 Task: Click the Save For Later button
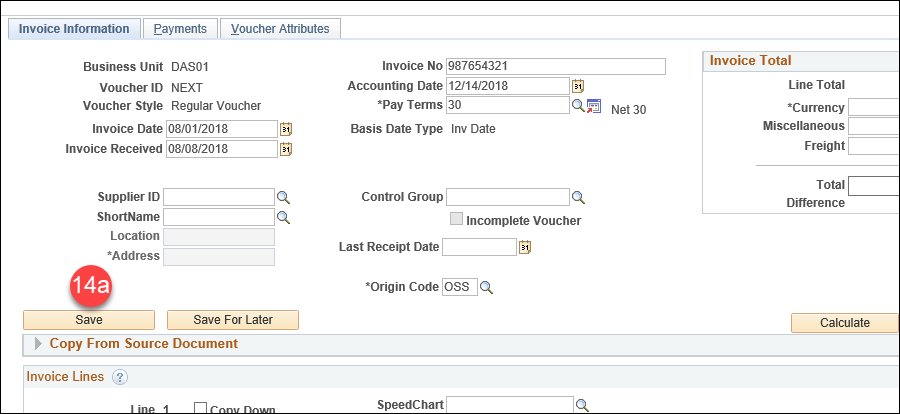pyautogui.click(x=233, y=320)
